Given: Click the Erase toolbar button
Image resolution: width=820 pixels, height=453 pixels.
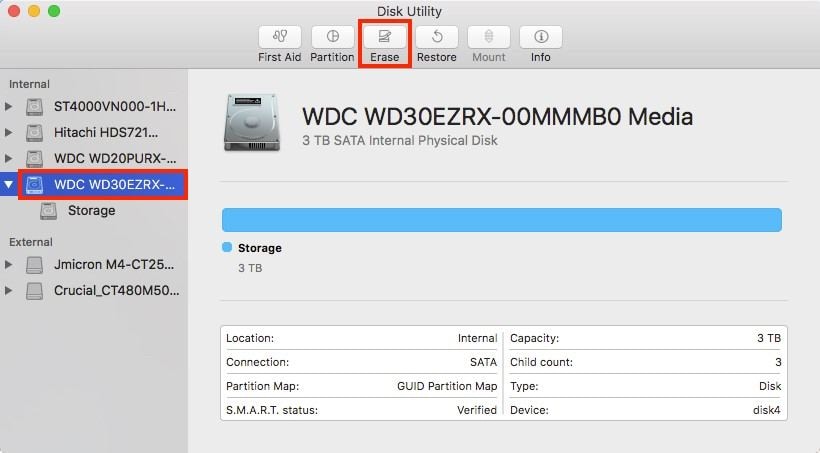Looking at the screenshot, I should click(x=384, y=37).
